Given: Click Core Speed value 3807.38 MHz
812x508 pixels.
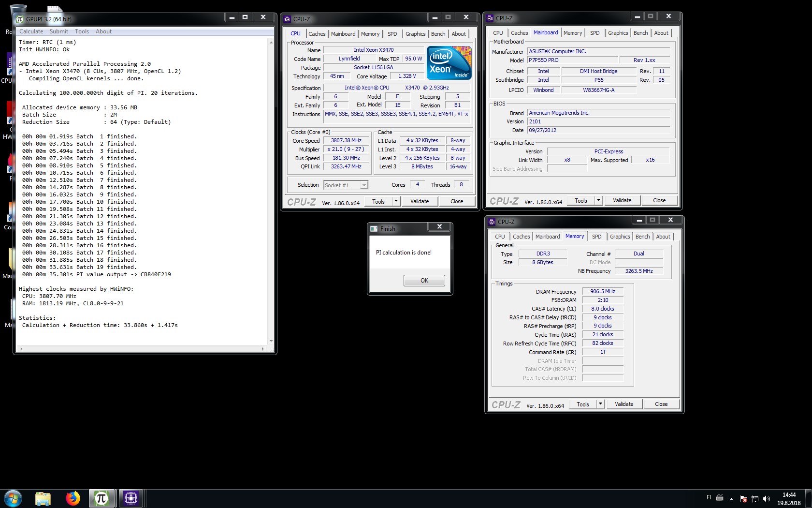Looking at the screenshot, I should click(346, 140).
